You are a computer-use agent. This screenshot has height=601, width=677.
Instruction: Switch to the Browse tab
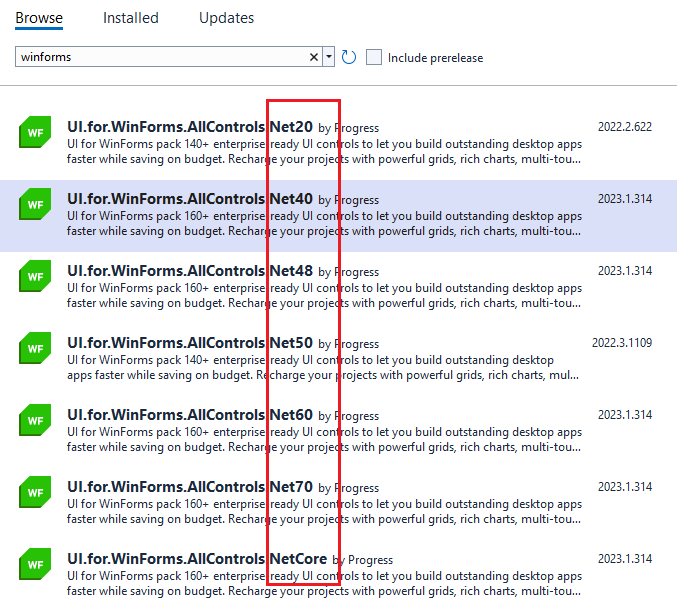(39, 18)
